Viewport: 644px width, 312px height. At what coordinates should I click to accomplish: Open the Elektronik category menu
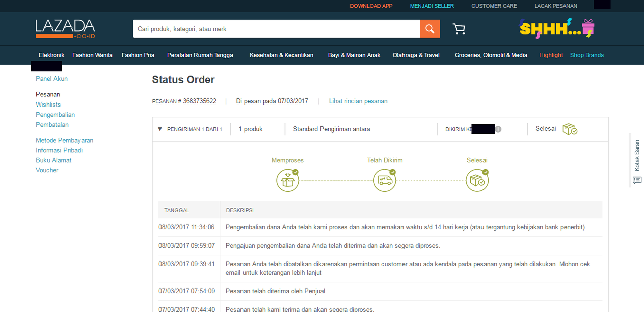(x=51, y=55)
